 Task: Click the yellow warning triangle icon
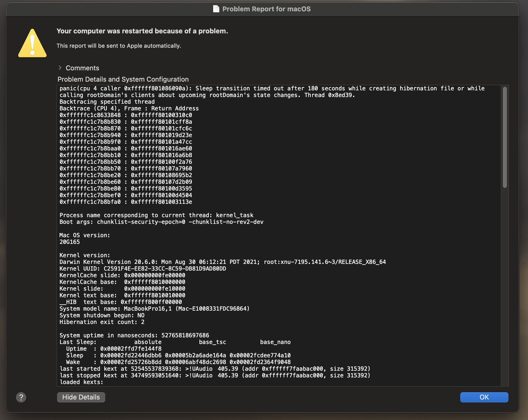(32, 43)
